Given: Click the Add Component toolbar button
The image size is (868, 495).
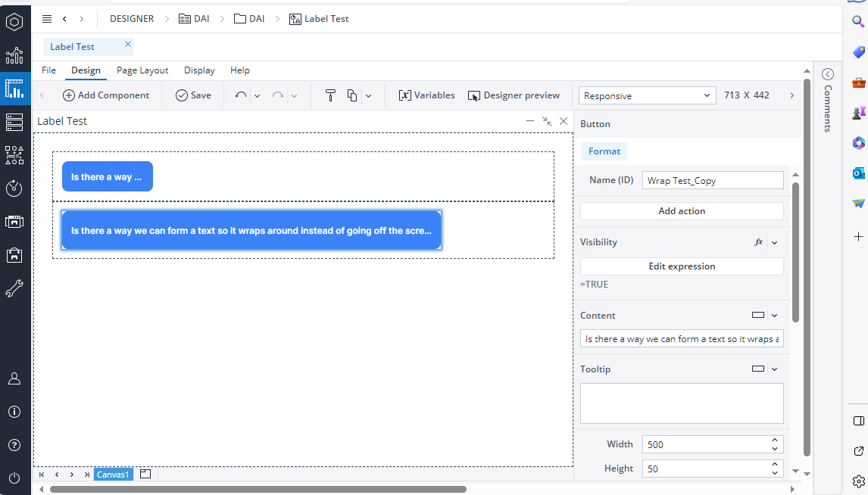Looking at the screenshot, I should point(106,95).
